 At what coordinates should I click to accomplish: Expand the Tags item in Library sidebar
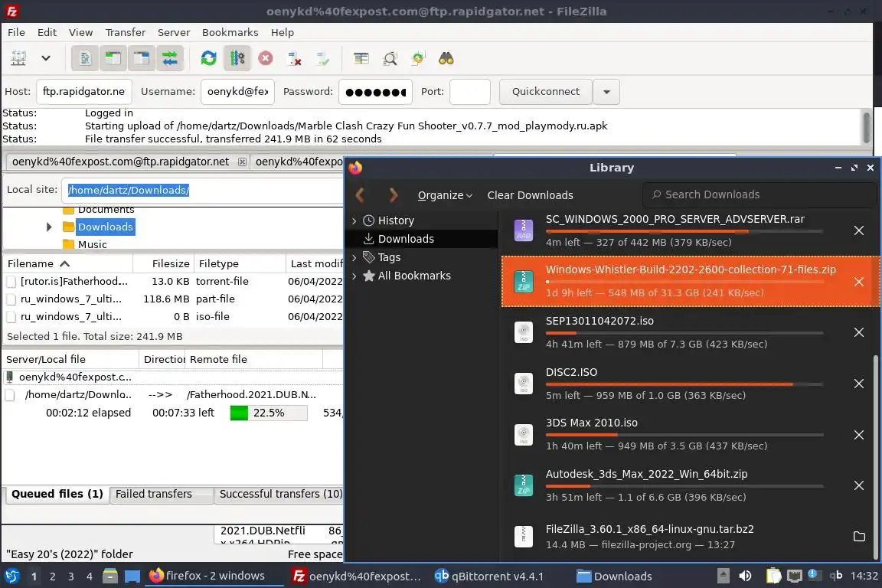tap(354, 258)
